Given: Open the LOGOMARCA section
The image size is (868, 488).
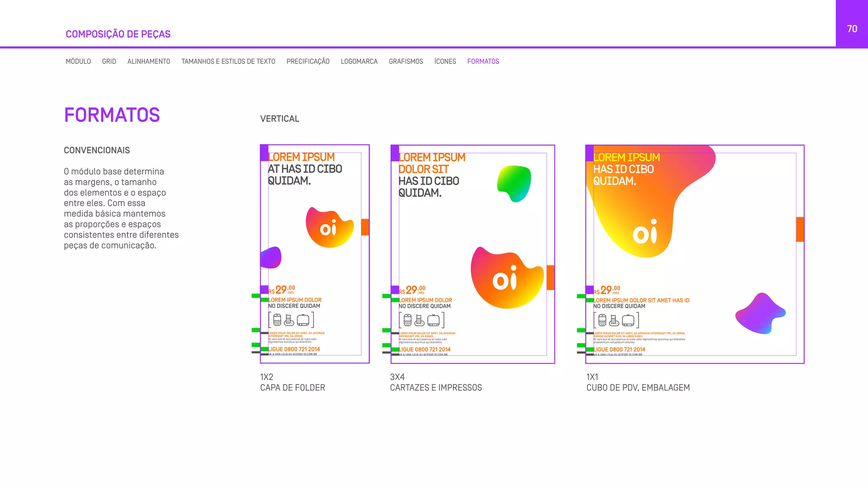Looking at the screenshot, I should pyautogui.click(x=359, y=61).
